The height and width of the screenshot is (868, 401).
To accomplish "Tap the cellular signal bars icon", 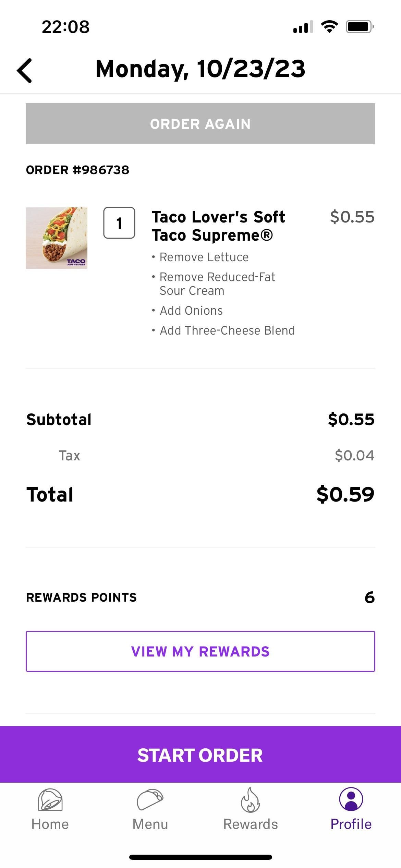I will (x=303, y=26).
